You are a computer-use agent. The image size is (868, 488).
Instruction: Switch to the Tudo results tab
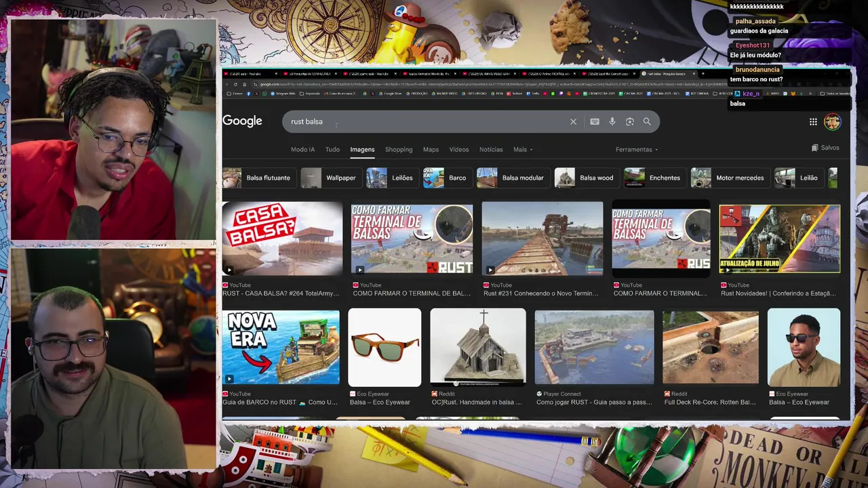tap(332, 150)
